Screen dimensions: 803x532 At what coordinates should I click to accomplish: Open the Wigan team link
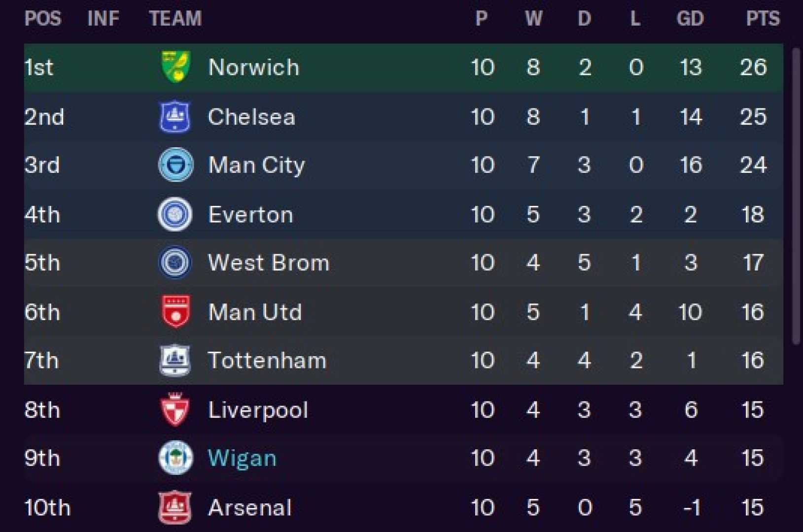242,458
